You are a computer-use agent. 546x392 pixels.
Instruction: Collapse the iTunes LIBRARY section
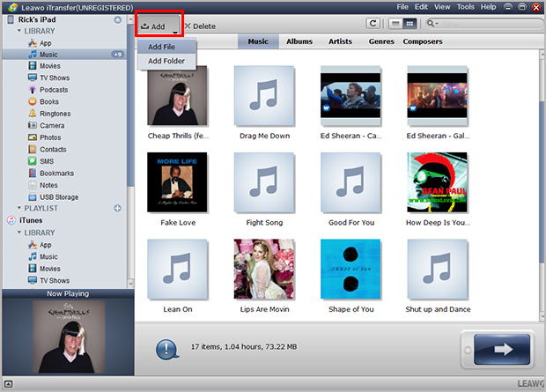pos(19,233)
